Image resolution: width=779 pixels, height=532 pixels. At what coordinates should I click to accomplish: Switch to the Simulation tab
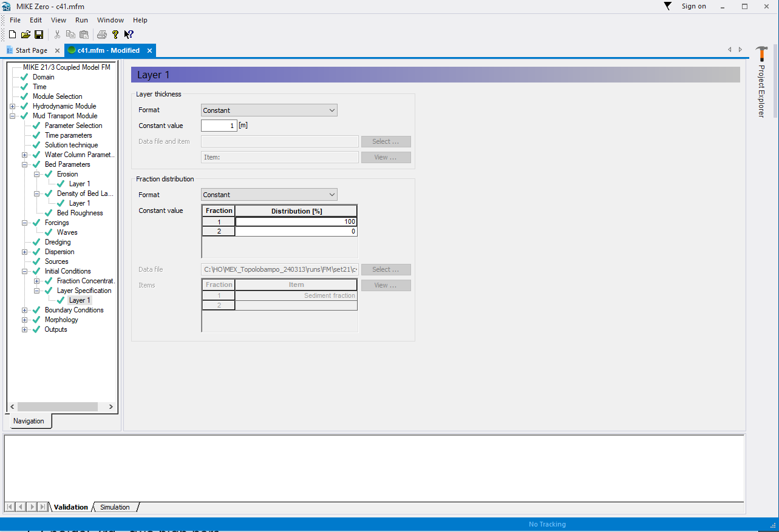[x=115, y=507]
